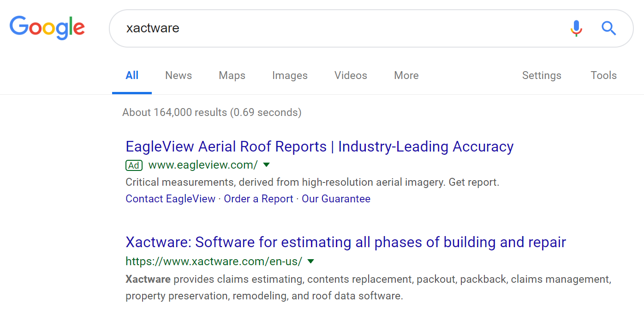Open the Xactware software result title
The height and width of the screenshot is (316, 644).
pos(346,242)
